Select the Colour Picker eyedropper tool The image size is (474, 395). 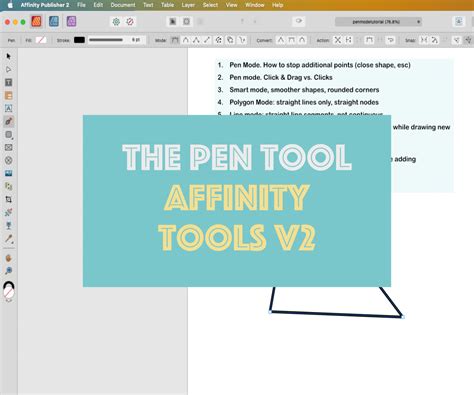point(9,239)
